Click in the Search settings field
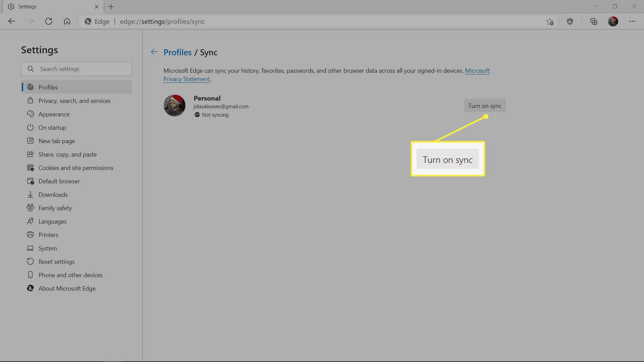The image size is (644, 362). [x=76, y=69]
